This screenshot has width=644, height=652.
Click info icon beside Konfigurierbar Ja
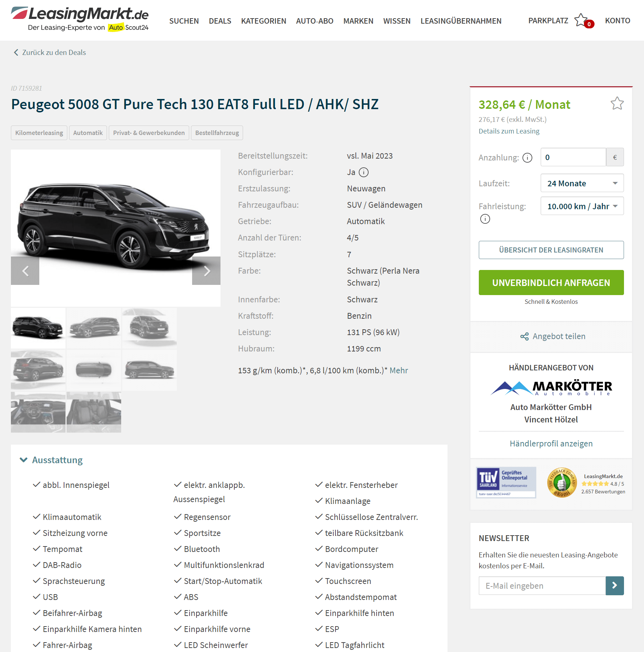pos(363,172)
